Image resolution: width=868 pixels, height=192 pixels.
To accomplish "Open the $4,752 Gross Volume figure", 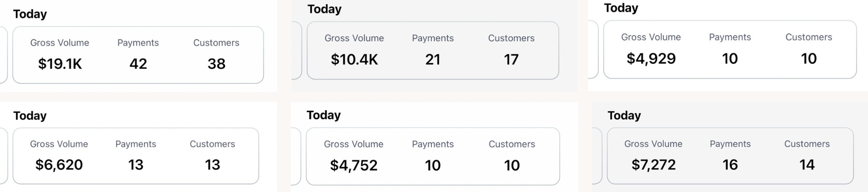I will click(354, 166).
